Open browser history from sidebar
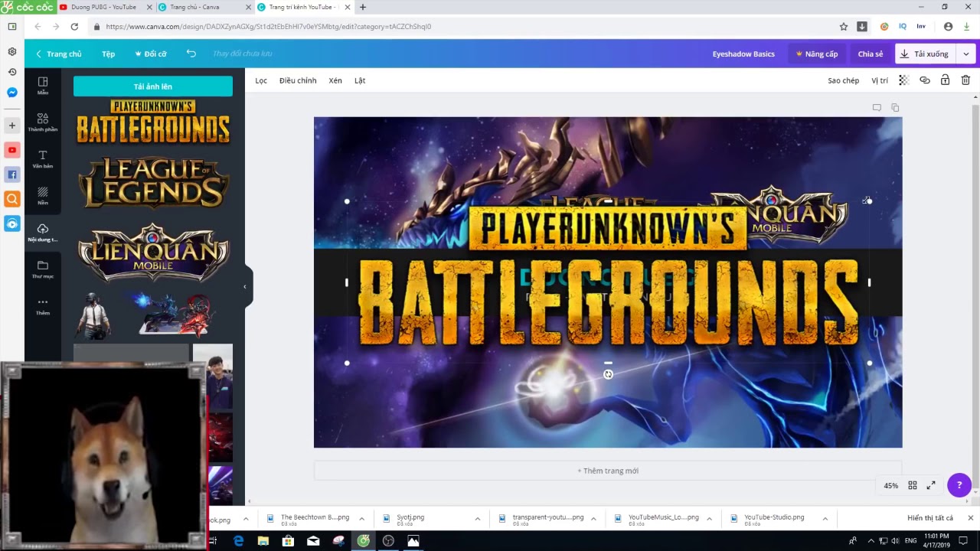Screen dimensions: 980x551 point(12,72)
